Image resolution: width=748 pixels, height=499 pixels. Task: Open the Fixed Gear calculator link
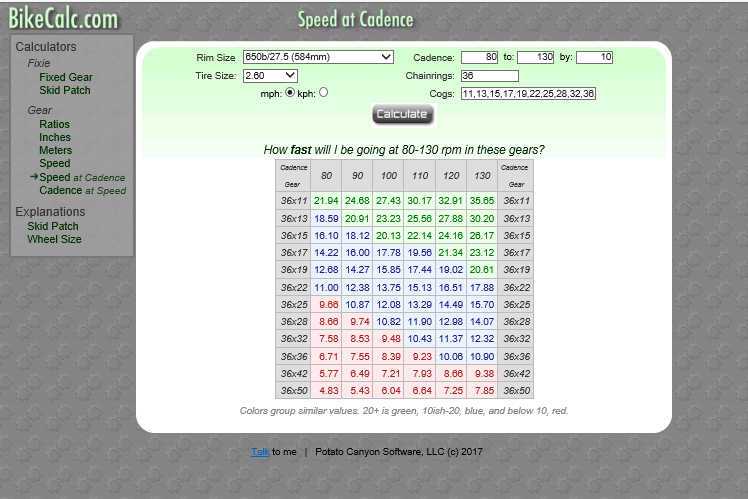coord(66,77)
